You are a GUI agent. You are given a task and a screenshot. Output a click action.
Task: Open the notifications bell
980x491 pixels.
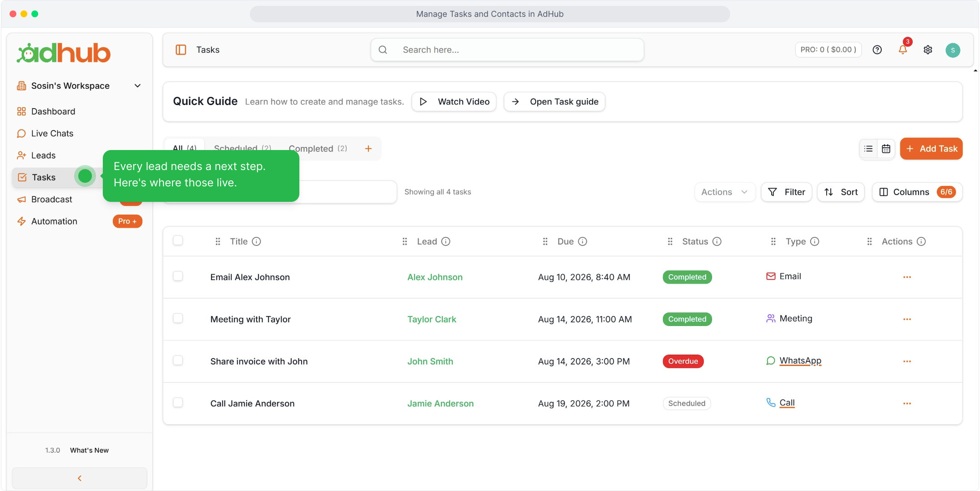tap(903, 49)
